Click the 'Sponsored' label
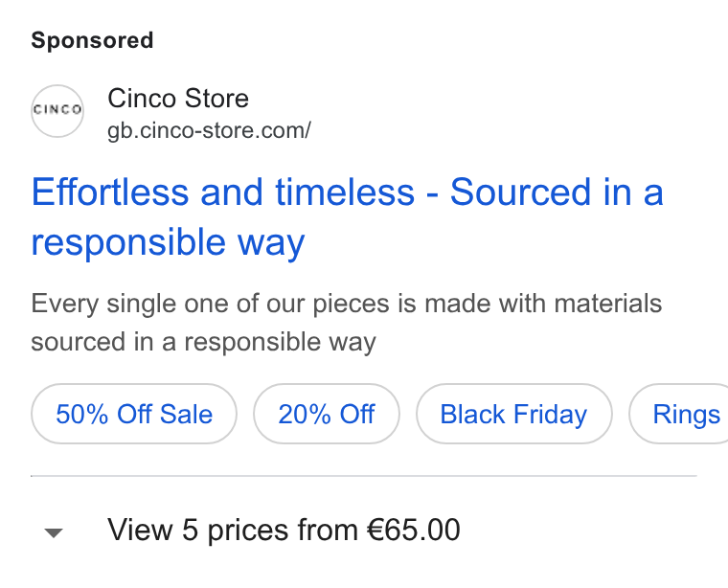This screenshot has height=588, width=728. pyautogui.click(x=92, y=40)
